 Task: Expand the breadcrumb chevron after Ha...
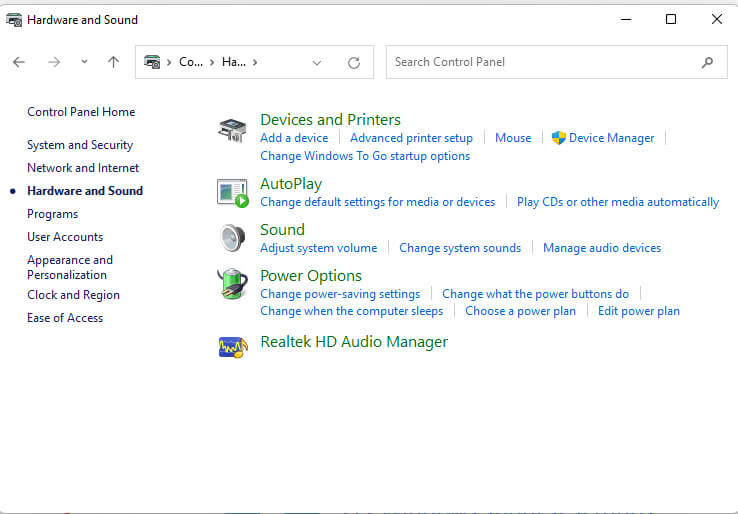255,62
